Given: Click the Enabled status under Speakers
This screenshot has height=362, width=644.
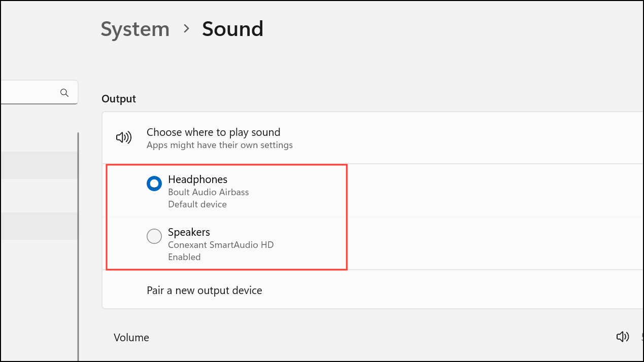Looking at the screenshot, I should [x=184, y=257].
